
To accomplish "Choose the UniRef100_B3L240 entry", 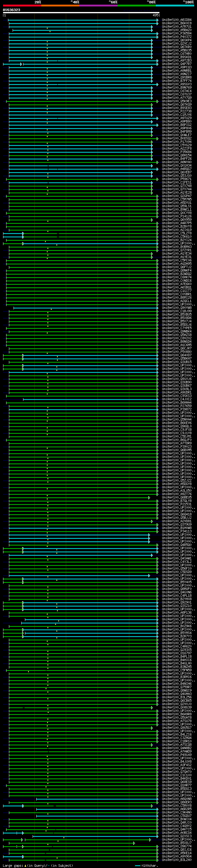I will pos(176,860).
